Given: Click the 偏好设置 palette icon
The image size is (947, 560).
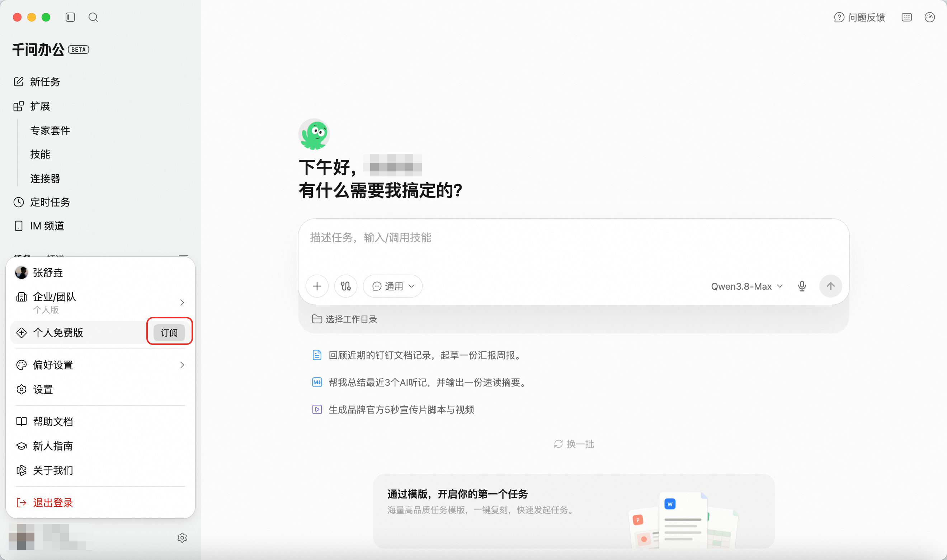Looking at the screenshot, I should point(22,365).
